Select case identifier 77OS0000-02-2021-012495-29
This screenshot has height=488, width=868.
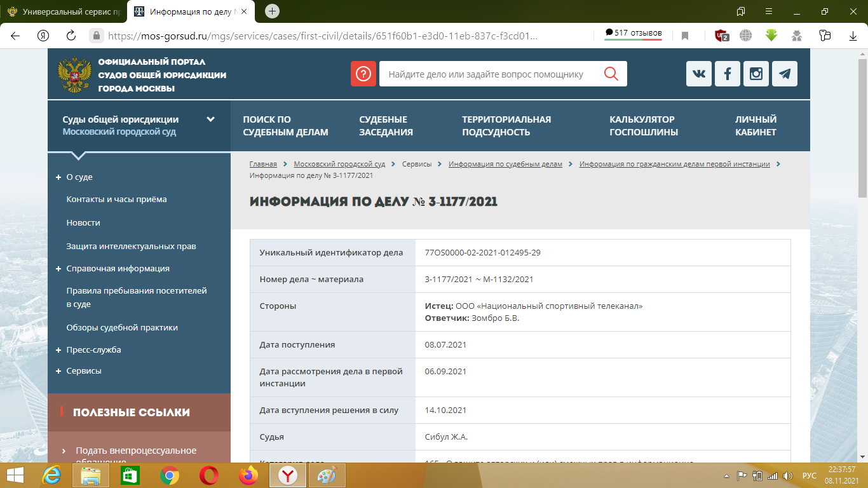click(x=482, y=252)
